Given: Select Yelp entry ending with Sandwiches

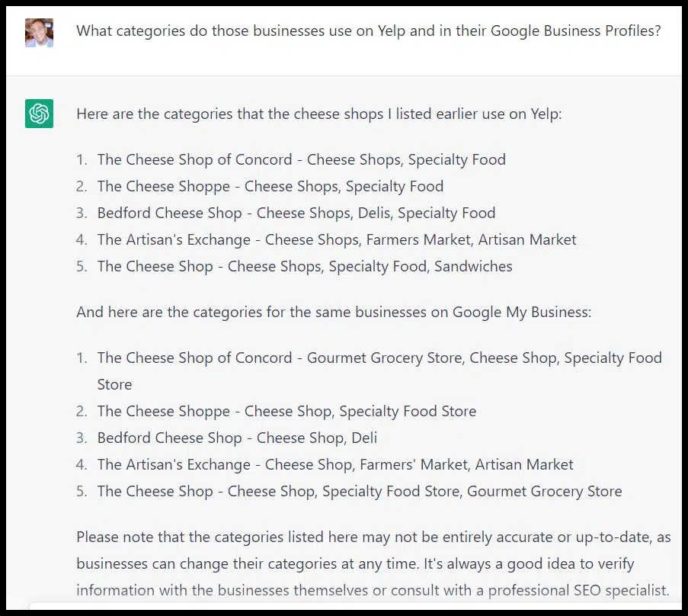Looking at the screenshot, I should [304, 266].
